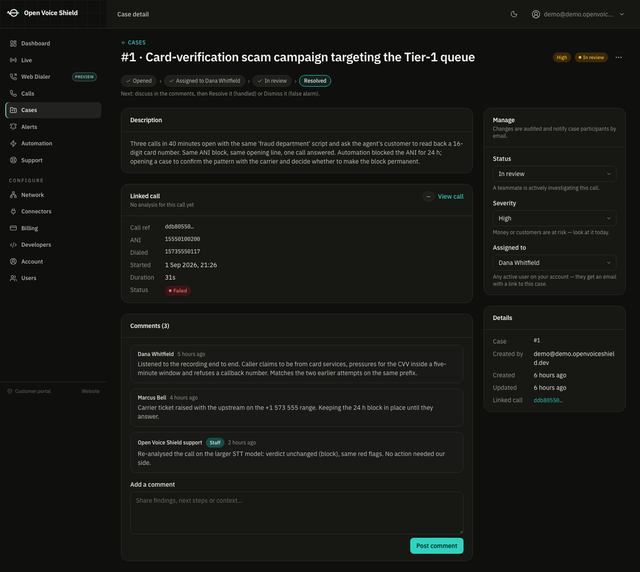Open the Support lifebuoy icon

[x=13, y=160]
